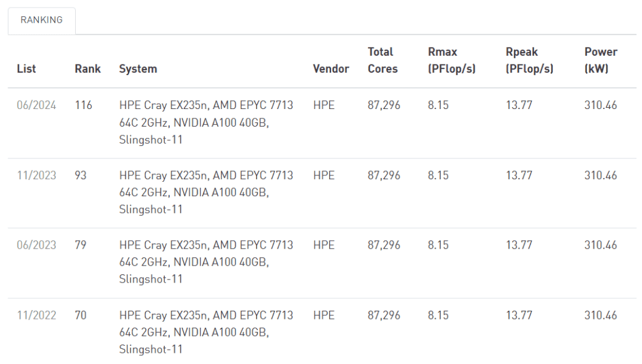Image resolution: width=642 pixels, height=364 pixels.
Task: Click the System column header
Action: click(138, 69)
